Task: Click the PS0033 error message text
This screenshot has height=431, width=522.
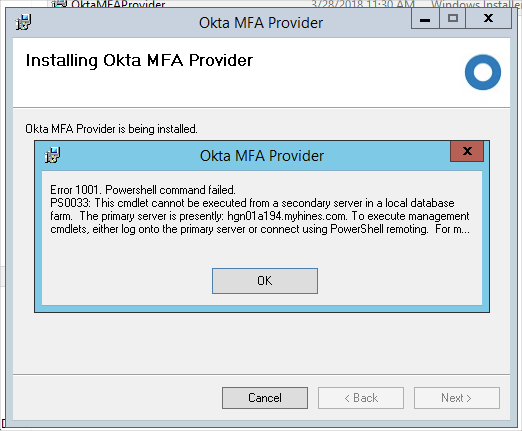Action: pos(260,216)
